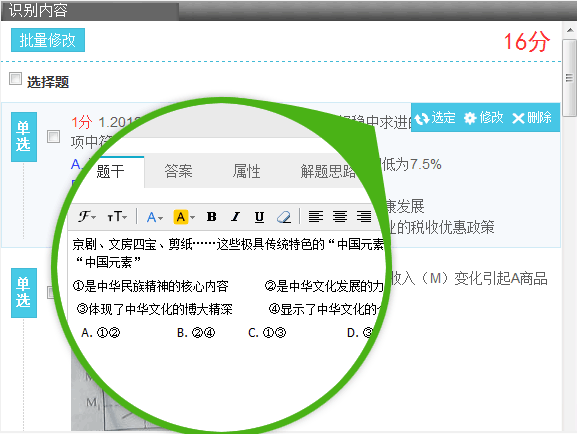Align text left
Viewport: 578px width, 434px height.
(x=316, y=216)
